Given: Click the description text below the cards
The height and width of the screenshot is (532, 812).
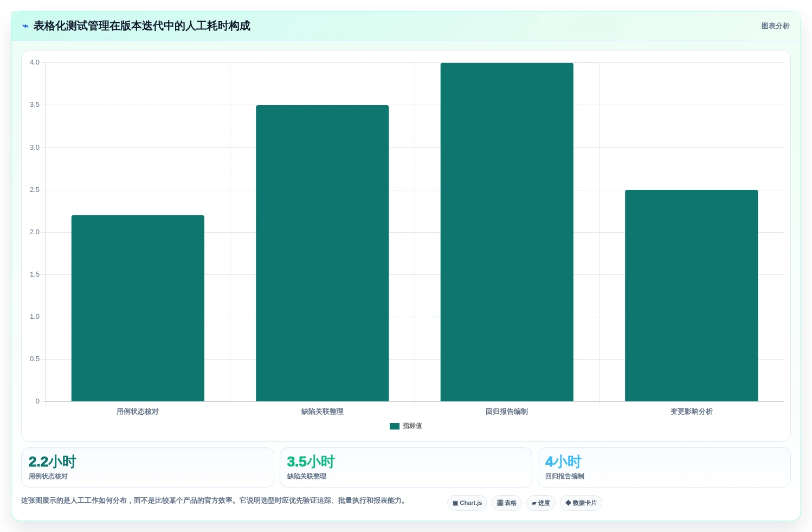Looking at the screenshot, I should pyautogui.click(x=214, y=501).
